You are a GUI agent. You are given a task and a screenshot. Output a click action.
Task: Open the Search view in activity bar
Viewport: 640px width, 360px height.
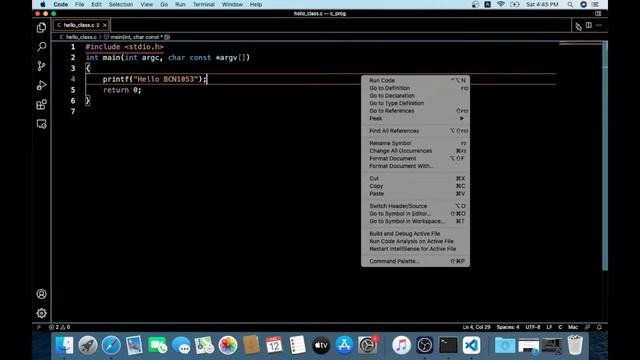[41, 47]
